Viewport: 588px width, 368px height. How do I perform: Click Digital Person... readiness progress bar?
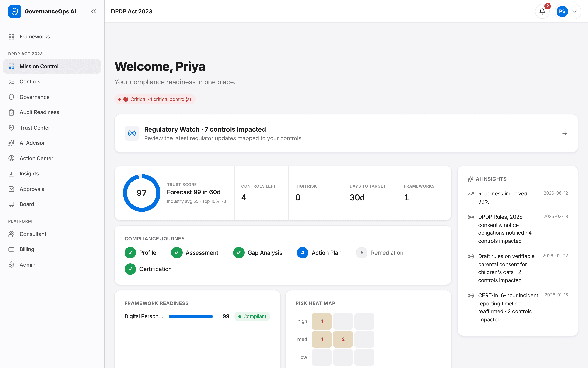coord(191,316)
